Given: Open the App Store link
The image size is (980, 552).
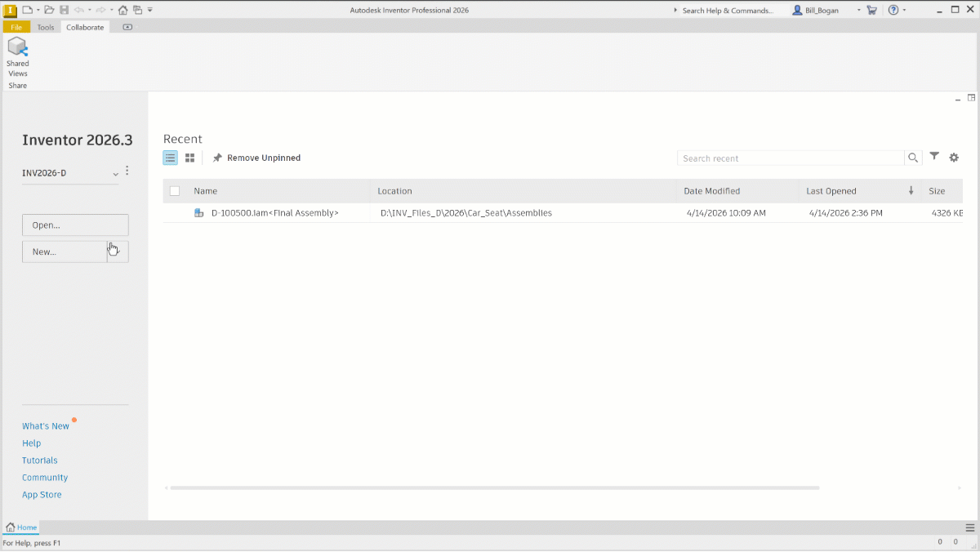Looking at the screenshot, I should 42,495.
